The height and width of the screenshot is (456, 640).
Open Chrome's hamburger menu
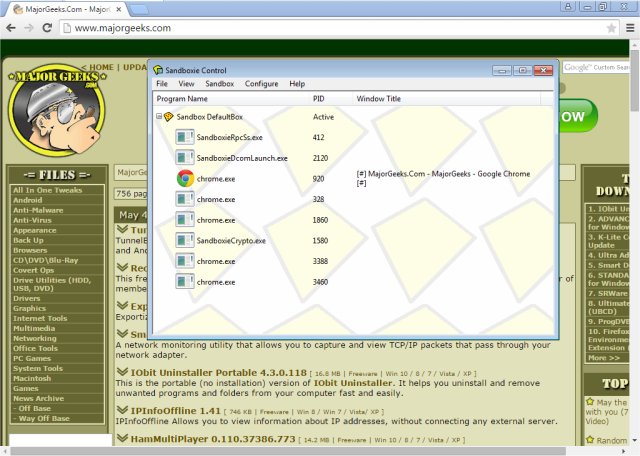(630, 28)
